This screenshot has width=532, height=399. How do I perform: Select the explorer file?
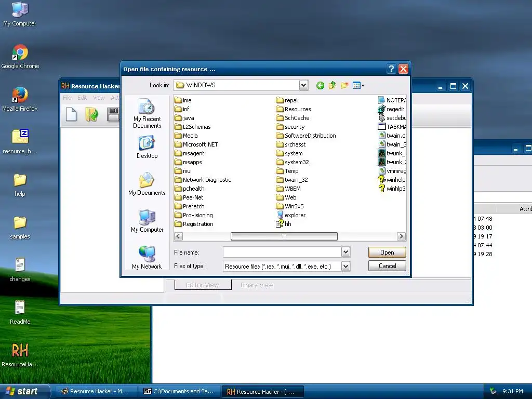click(291, 215)
